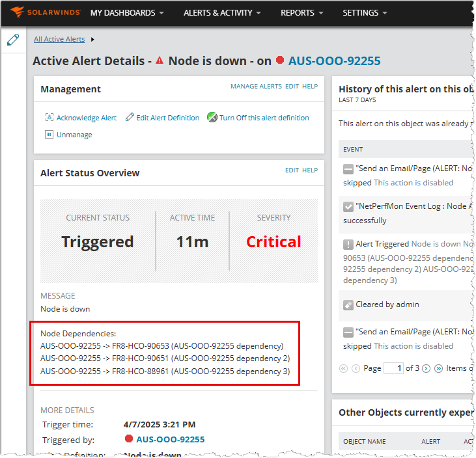The height and width of the screenshot is (458, 476).
Task: Click the FR8-HCO-88961 dependency 3 line
Action: coord(165,371)
